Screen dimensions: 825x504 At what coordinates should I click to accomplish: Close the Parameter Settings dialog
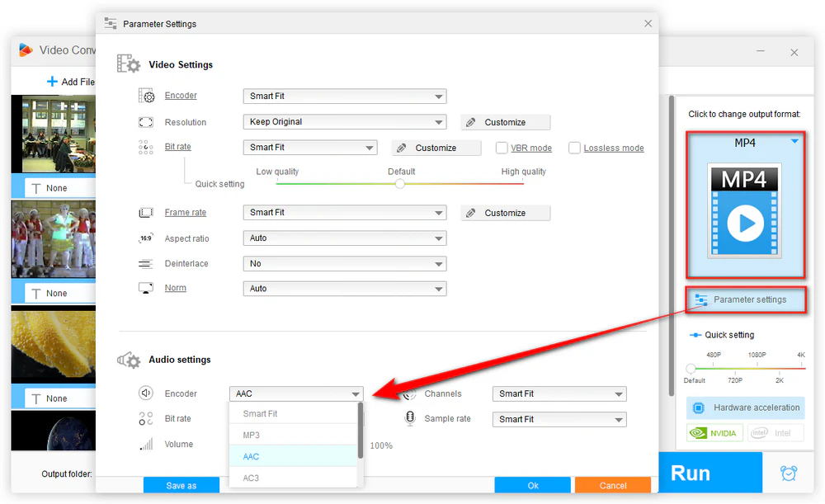[x=648, y=24]
